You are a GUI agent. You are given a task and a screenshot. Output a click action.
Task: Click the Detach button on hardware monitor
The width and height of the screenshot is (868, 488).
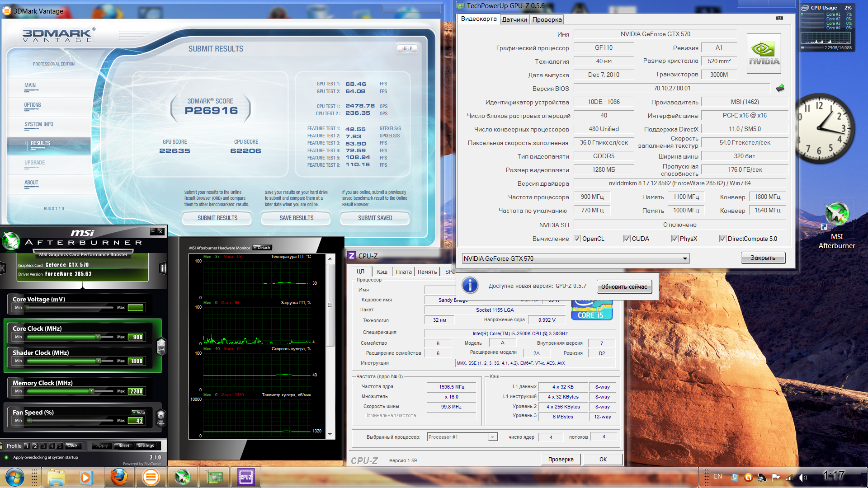coord(262,248)
